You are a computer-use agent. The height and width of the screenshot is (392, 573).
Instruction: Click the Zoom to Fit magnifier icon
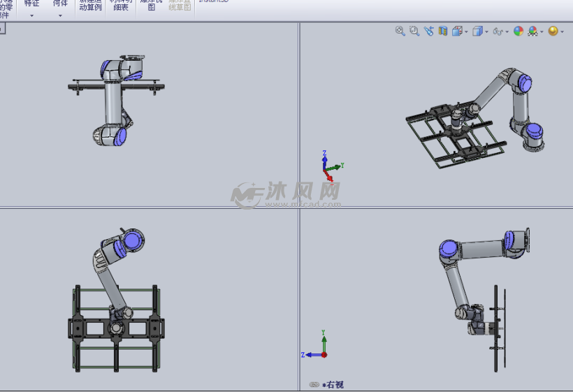tap(400, 31)
